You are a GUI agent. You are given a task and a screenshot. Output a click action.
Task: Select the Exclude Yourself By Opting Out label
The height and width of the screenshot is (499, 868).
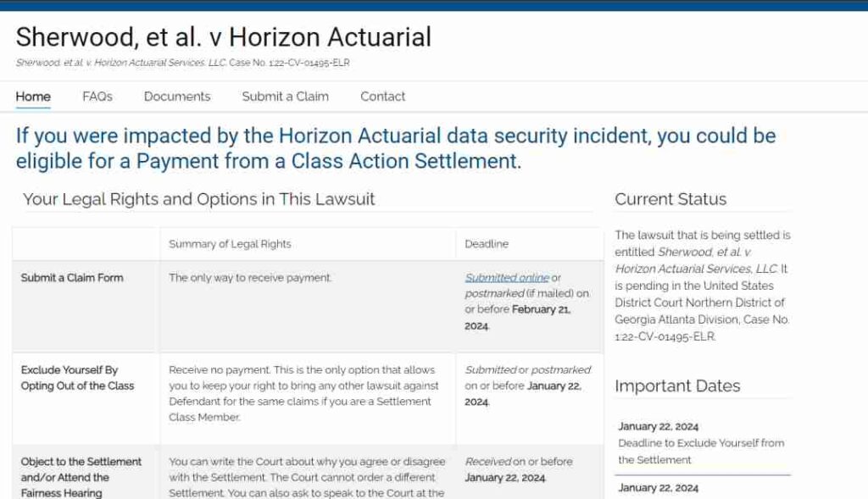(77, 378)
